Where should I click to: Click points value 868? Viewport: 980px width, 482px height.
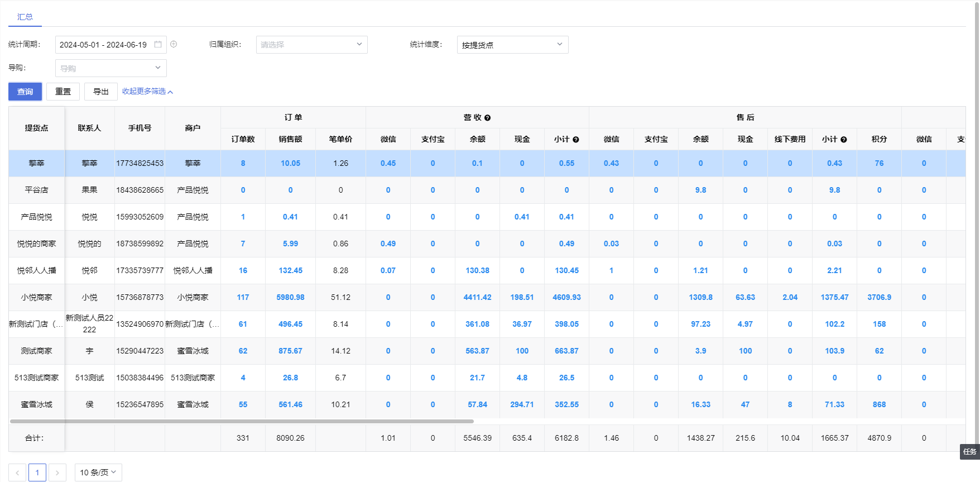pos(879,404)
